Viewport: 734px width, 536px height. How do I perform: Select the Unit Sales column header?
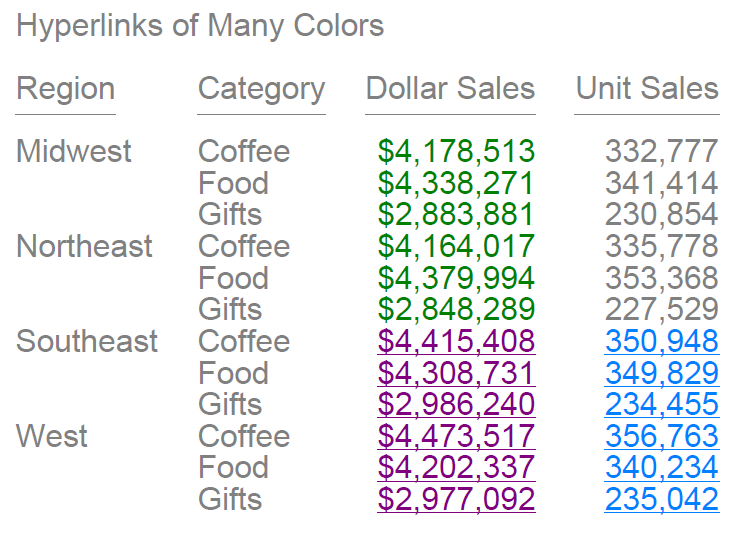647,88
